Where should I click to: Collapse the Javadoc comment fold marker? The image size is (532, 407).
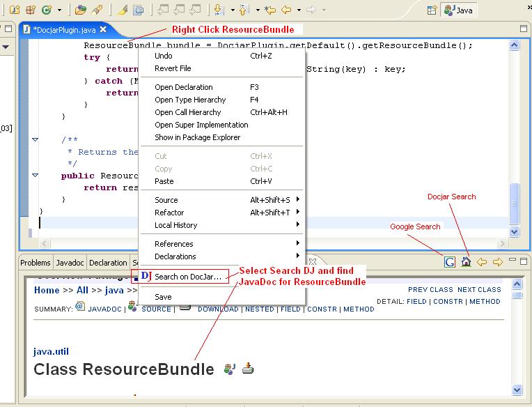coord(35,139)
